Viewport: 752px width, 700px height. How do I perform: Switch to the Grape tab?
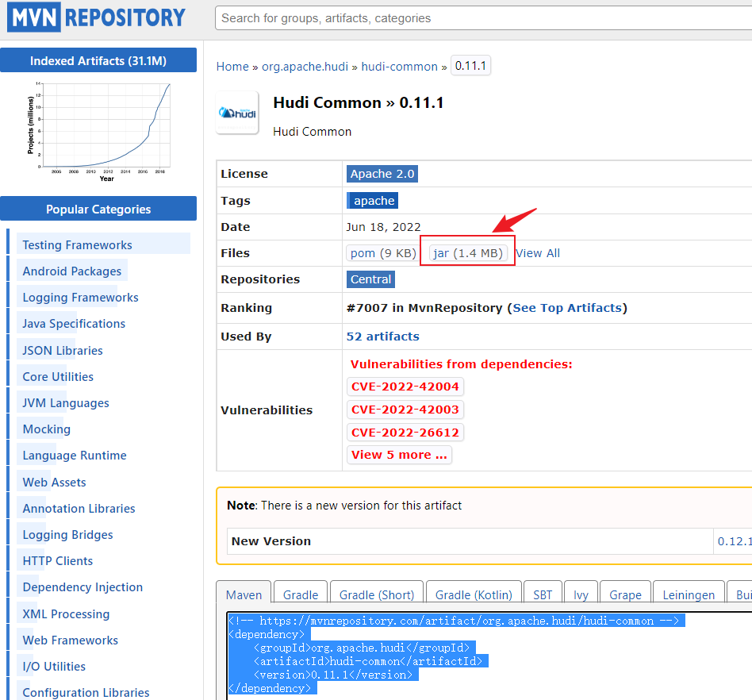(x=625, y=594)
